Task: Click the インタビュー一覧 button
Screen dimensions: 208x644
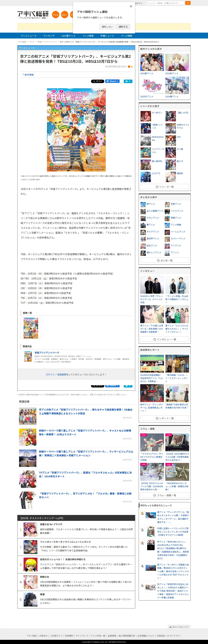Action: point(164,339)
